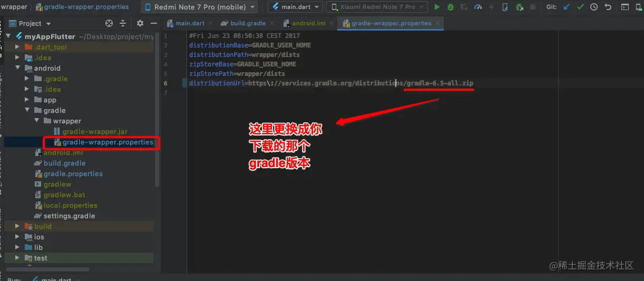
Task: Close the build.gradle editor tab
Action: [x=273, y=23]
